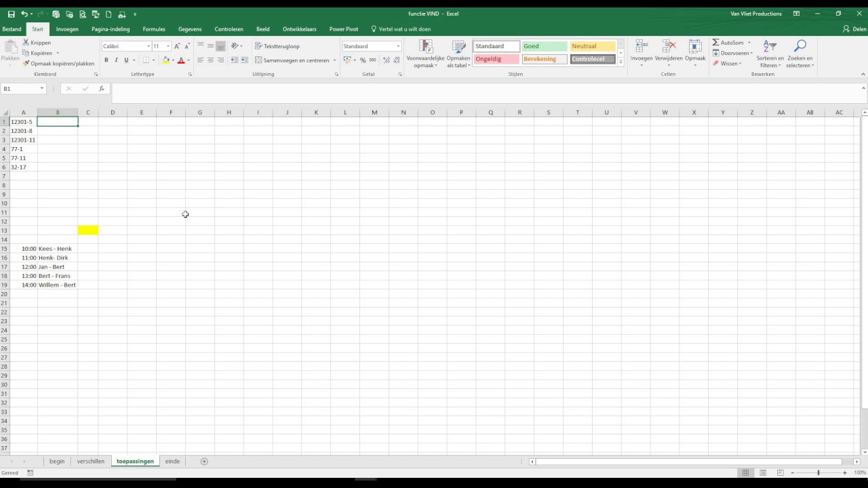Apply yellow fill color bucket
Viewport: 868px width, 488px height.
(x=165, y=60)
